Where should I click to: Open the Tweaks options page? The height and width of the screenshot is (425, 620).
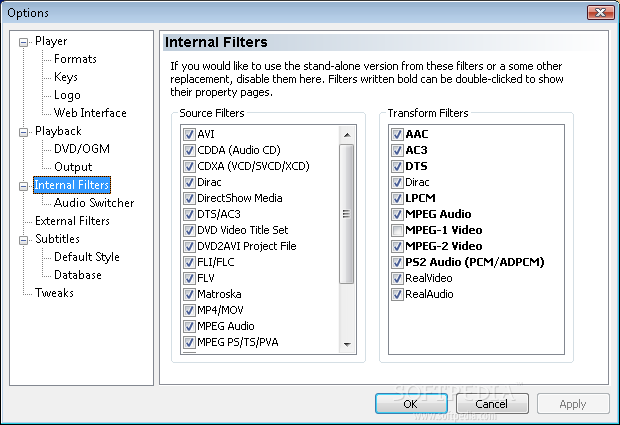[54, 293]
